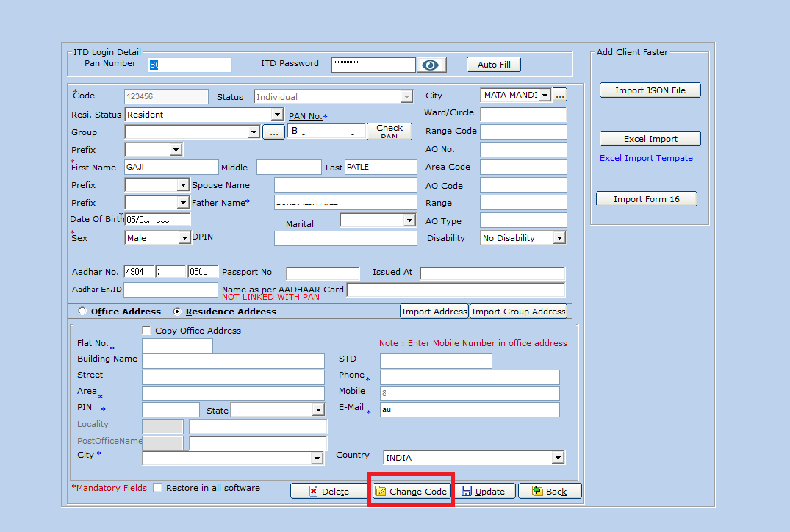Click the Area Code field
The width and height of the screenshot is (790, 532).
tap(523, 168)
